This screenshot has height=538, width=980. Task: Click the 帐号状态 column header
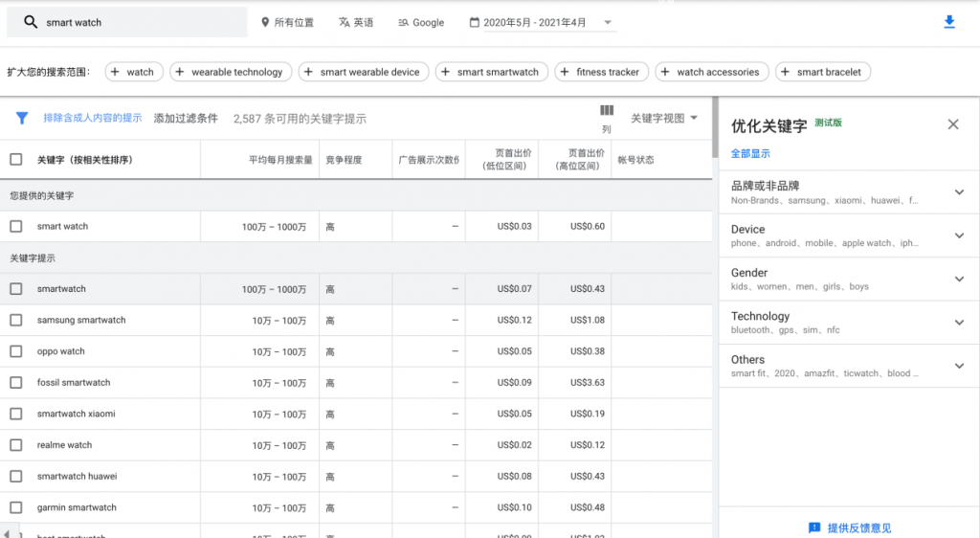pos(635,160)
